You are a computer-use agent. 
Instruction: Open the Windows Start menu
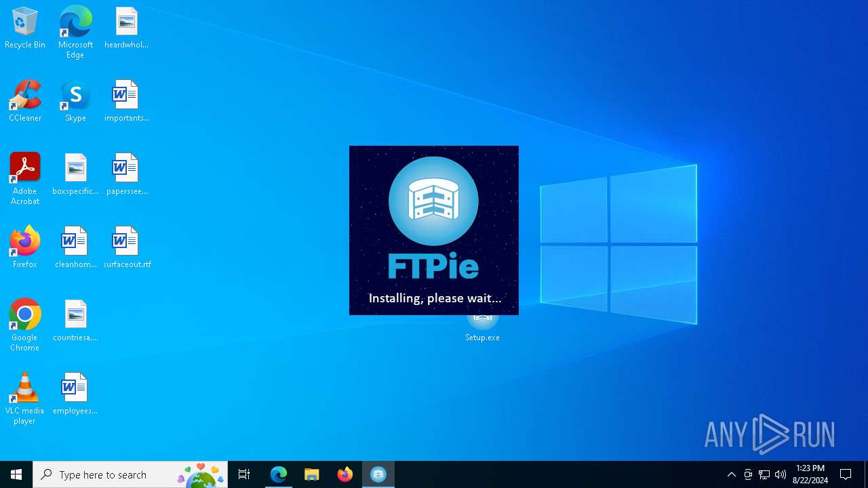[x=16, y=474]
